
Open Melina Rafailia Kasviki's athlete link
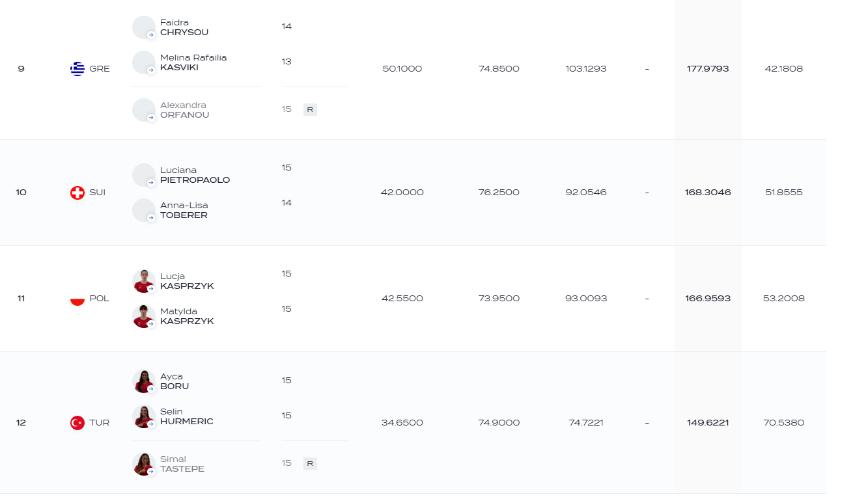pyautogui.click(x=193, y=62)
